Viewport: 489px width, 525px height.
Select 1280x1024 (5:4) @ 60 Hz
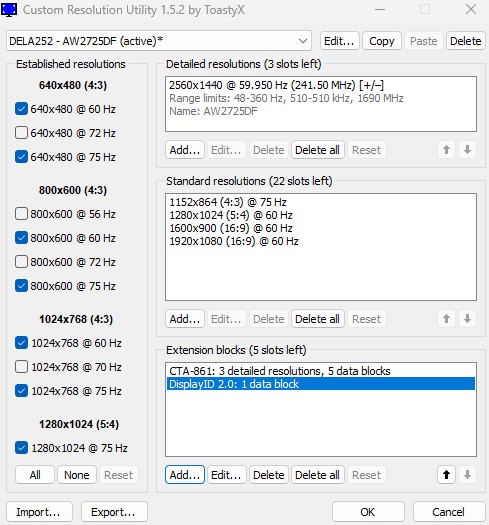[x=321, y=215]
